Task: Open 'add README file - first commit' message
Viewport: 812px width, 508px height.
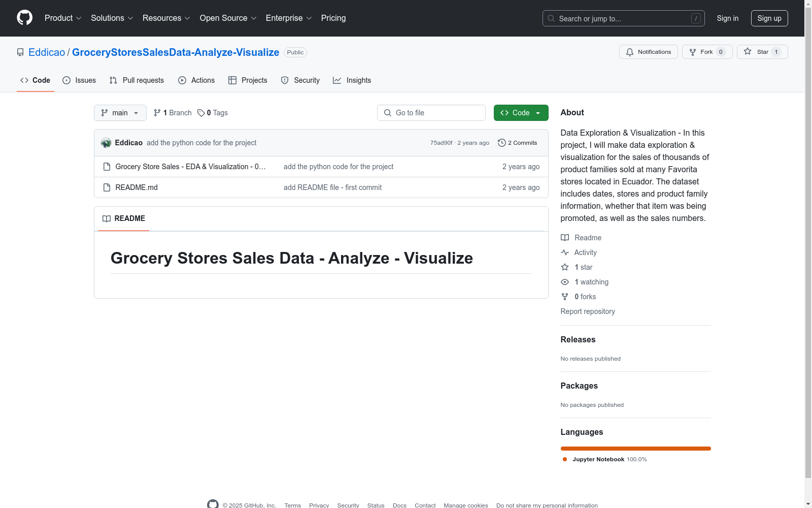Action: tap(333, 187)
